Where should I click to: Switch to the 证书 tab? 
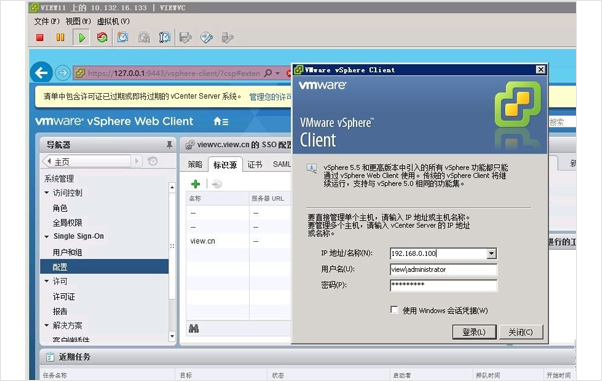[x=255, y=164]
